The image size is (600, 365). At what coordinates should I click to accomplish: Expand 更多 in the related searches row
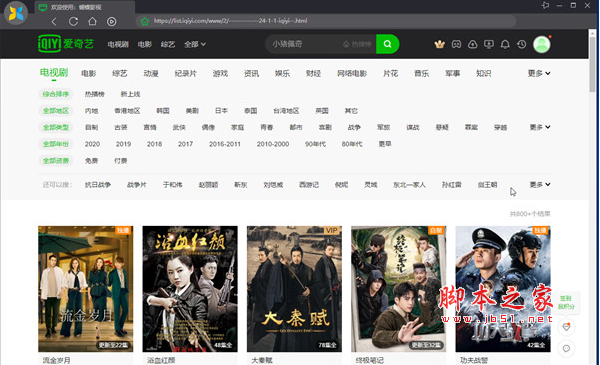point(540,184)
